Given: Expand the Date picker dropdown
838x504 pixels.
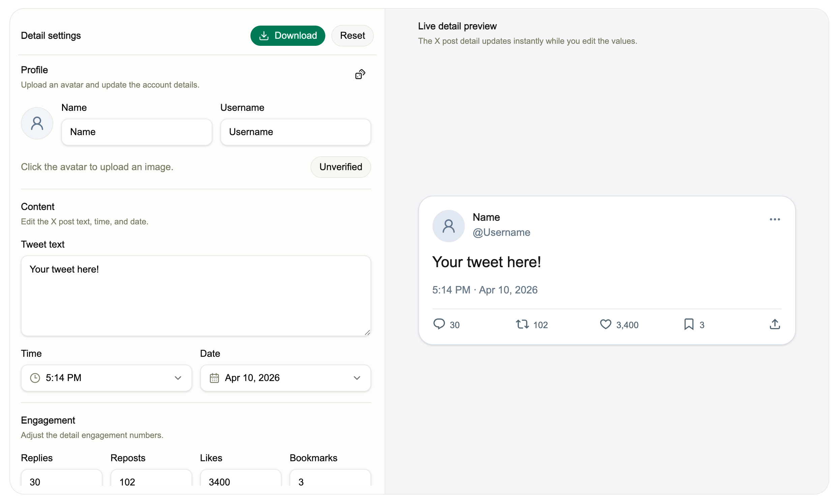Looking at the screenshot, I should point(357,378).
